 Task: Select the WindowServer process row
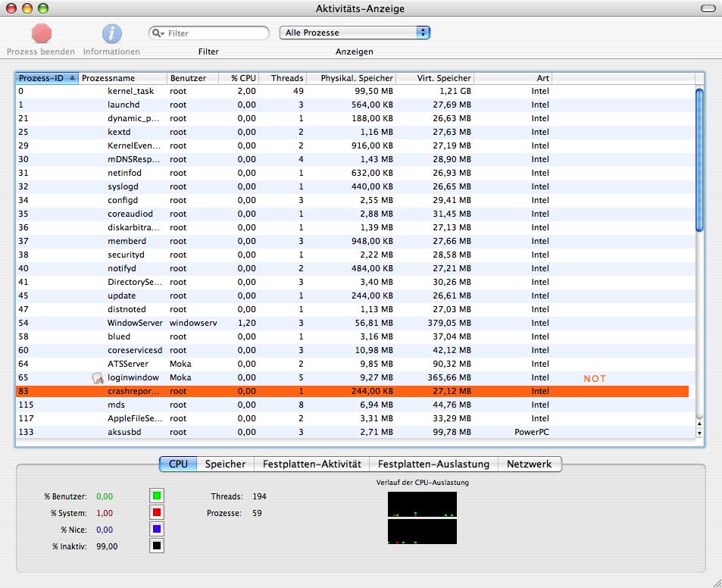[x=355, y=323]
